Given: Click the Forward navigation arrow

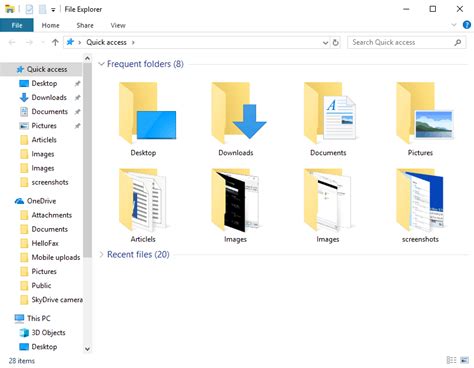Looking at the screenshot, I should 29,42.
